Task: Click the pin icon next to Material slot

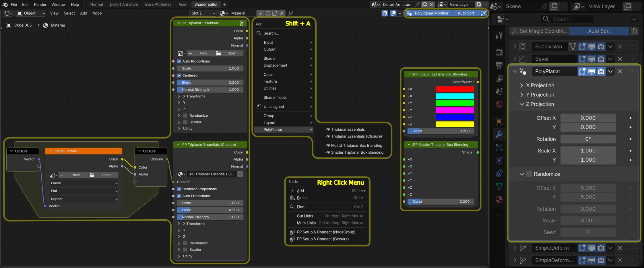Action: point(290,13)
